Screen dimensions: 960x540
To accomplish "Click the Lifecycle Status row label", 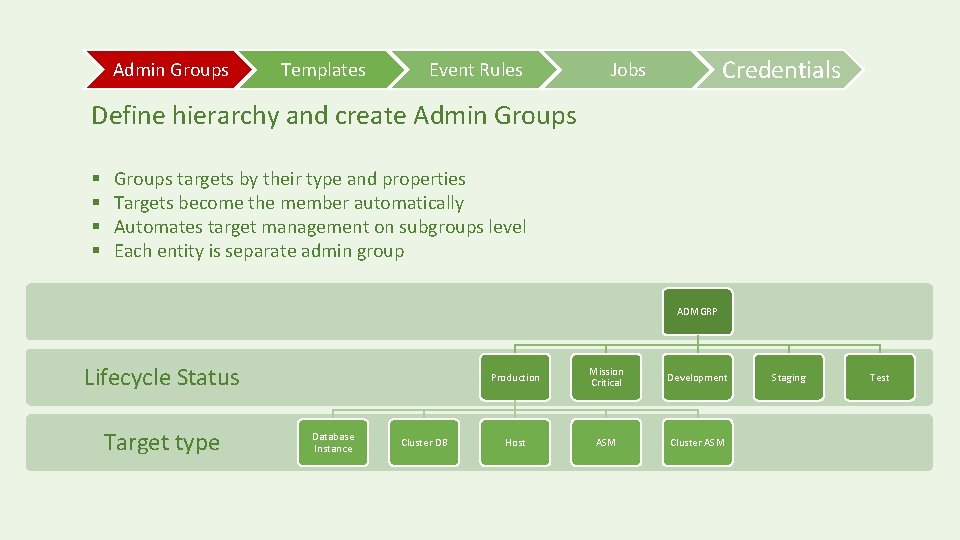I will (x=162, y=377).
